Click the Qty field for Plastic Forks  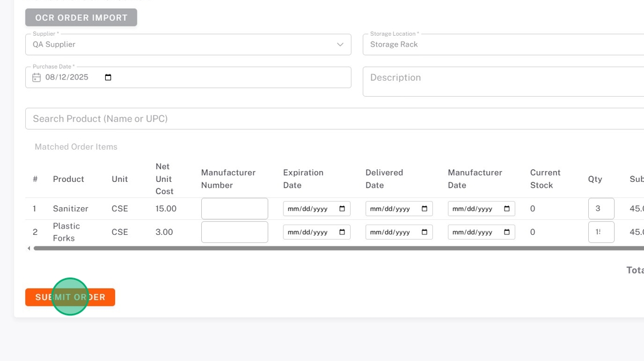[x=601, y=232]
